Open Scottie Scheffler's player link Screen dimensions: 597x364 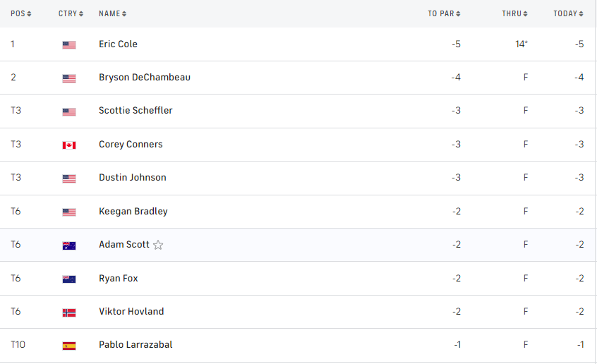click(135, 111)
